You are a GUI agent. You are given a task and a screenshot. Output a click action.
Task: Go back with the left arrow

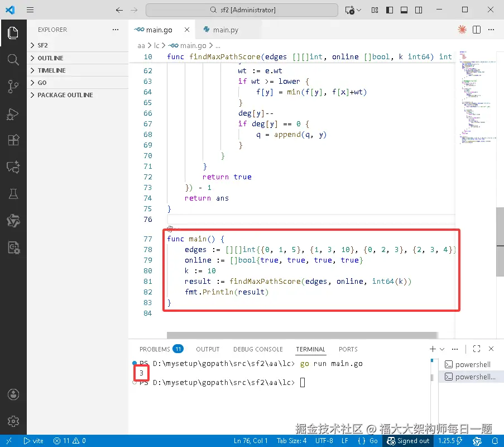(119, 10)
